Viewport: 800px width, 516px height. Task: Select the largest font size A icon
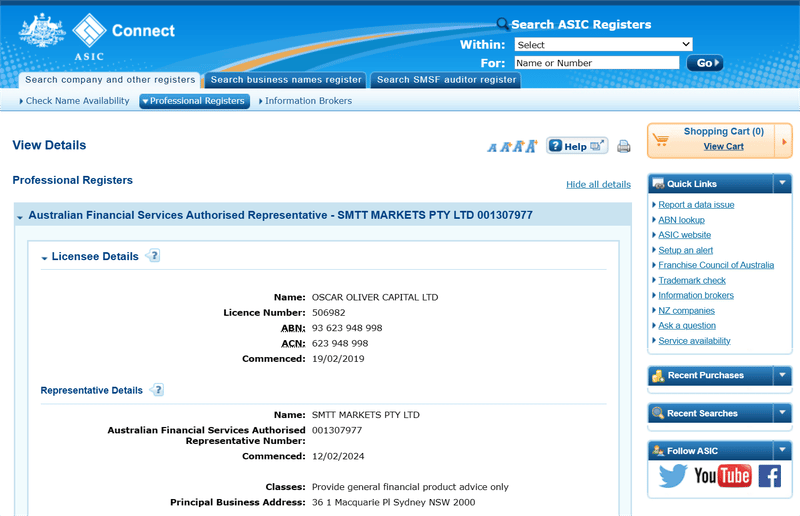[532, 146]
